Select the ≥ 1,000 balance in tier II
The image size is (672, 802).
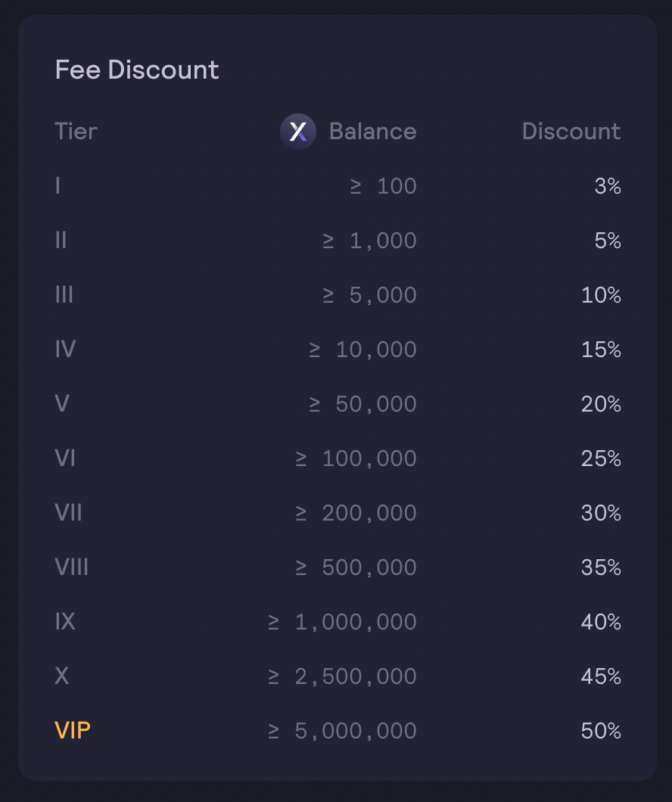point(370,241)
